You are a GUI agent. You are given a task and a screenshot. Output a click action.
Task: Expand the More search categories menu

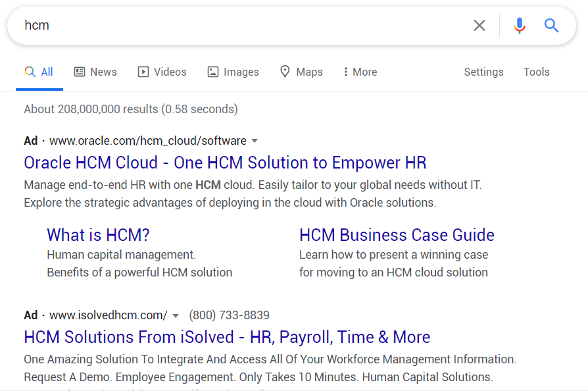click(360, 72)
